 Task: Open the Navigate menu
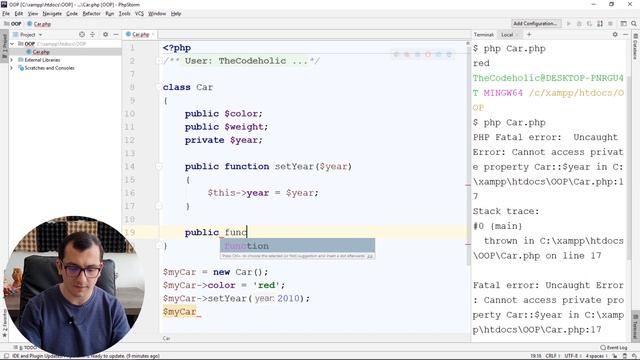coord(52,13)
